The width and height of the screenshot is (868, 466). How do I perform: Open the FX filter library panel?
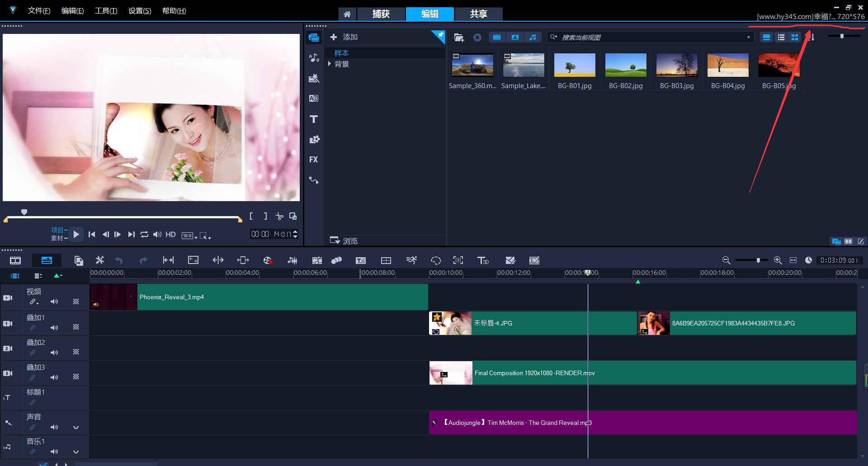[314, 160]
